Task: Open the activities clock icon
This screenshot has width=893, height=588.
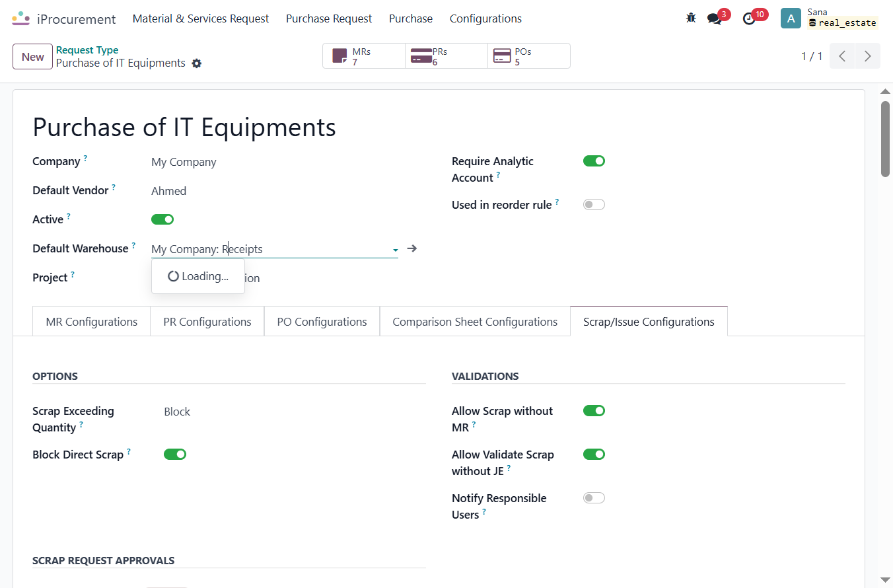Action: [x=749, y=18]
